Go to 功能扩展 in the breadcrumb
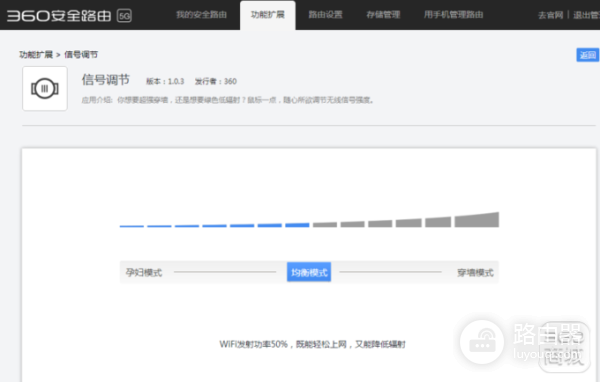Viewport: 600px width, 382px height. pos(36,55)
